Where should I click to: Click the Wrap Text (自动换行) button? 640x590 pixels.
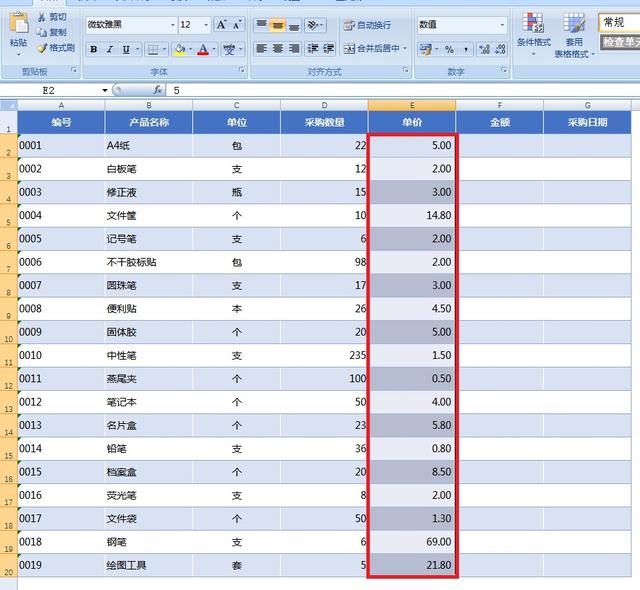click(367, 25)
